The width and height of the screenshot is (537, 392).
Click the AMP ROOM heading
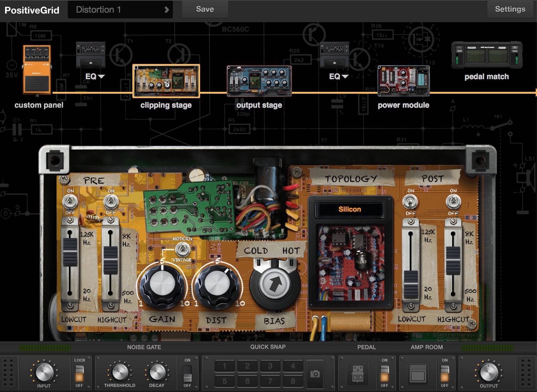tap(427, 347)
